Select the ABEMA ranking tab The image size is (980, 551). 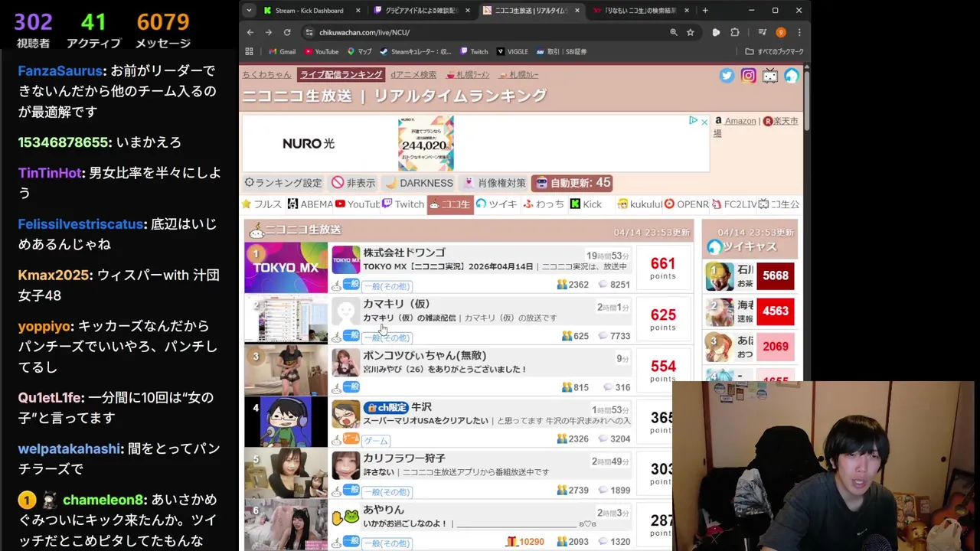point(310,204)
